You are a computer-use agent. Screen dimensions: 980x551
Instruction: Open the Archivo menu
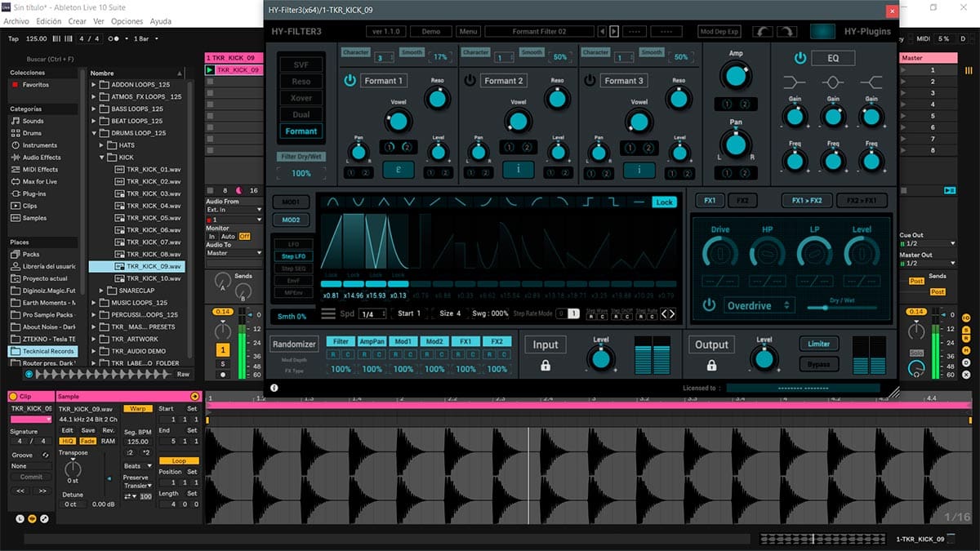16,21
